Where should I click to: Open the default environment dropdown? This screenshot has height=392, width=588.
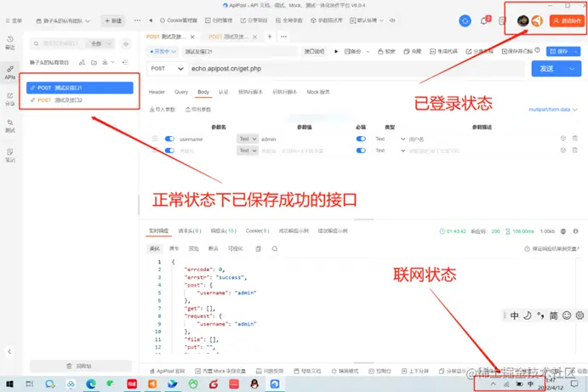pos(367,20)
